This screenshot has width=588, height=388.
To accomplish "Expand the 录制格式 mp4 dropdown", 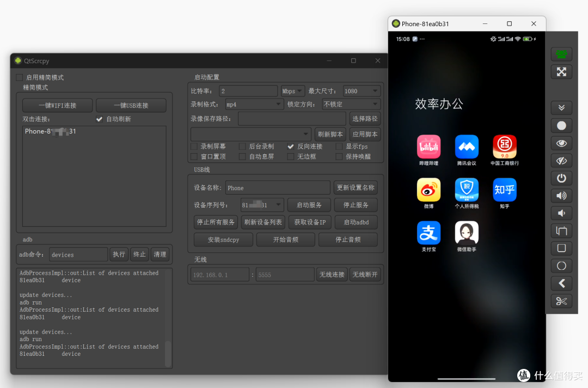I will (x=254, y=104).
